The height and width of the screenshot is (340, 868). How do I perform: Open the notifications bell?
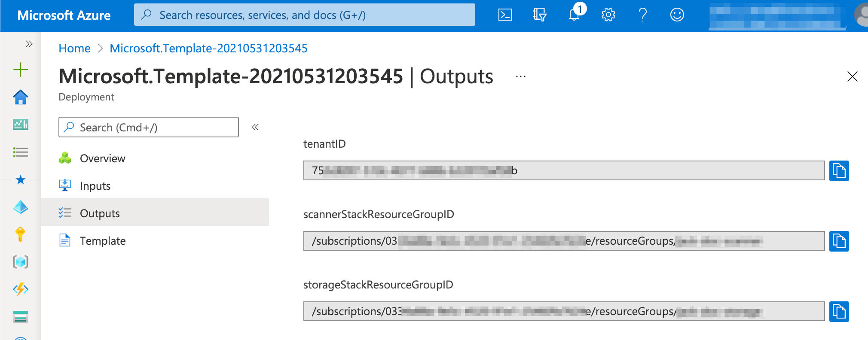tap(574, 15)
